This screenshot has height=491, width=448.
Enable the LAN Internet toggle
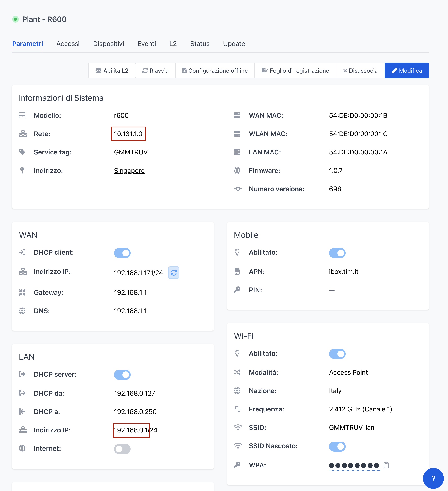(122, 449)
